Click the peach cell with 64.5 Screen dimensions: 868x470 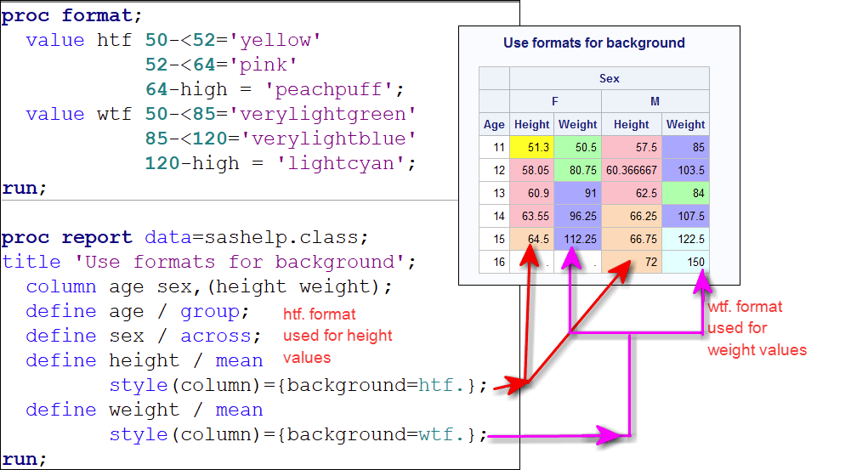pos(531,239)
